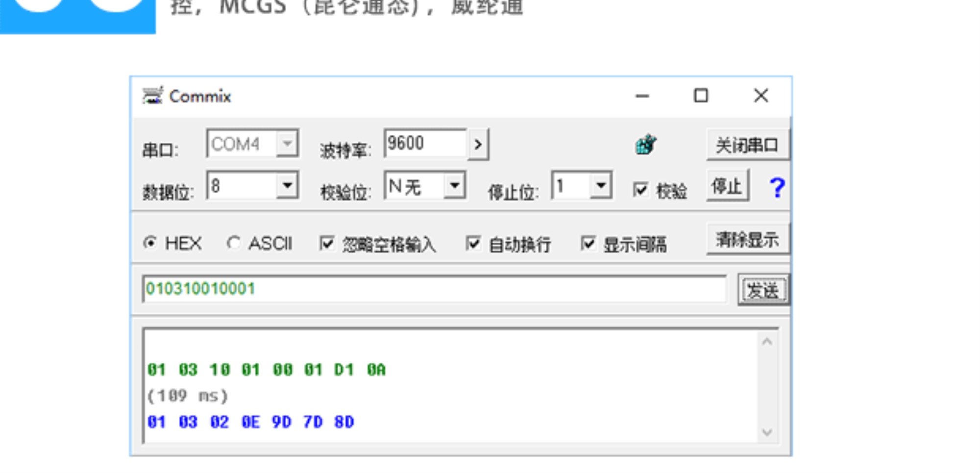Screen dimensions: 980x473
Task: Click the blue reply line 01 03 02 0E
Action: 251,422
